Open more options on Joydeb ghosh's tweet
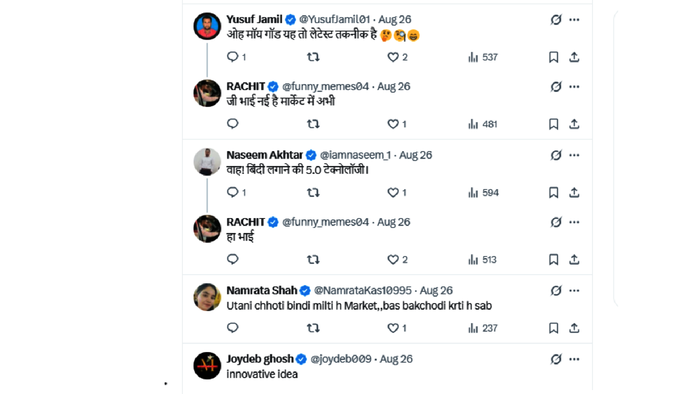Screen dimensions: 700x394 coord(574,359)
